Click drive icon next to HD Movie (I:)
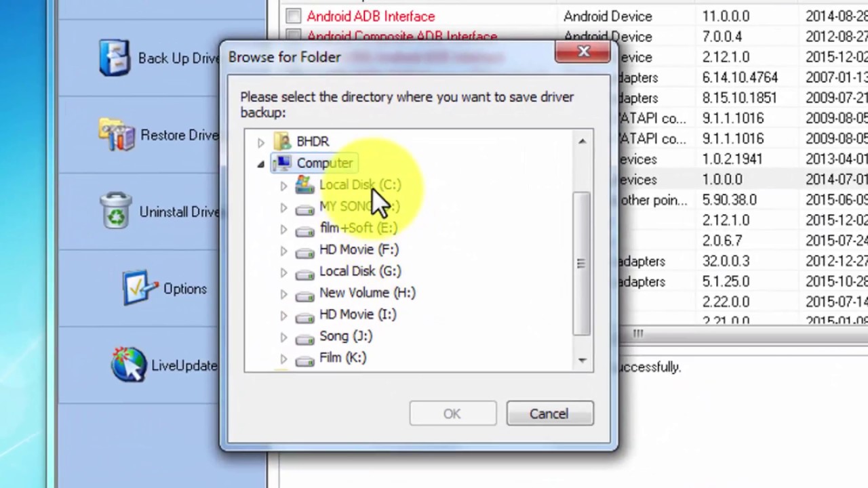Screen dimensions: 868x488 (x=304, y=317)
